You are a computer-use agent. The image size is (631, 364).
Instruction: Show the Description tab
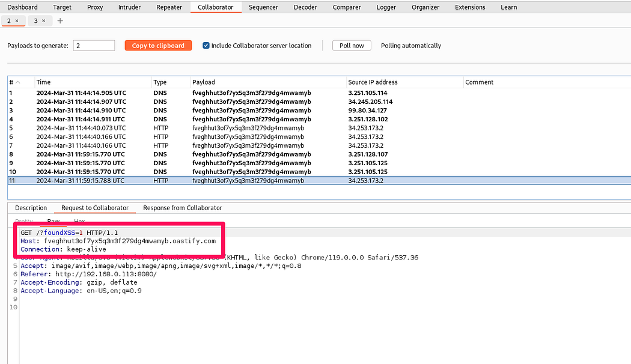click(31, 208)
